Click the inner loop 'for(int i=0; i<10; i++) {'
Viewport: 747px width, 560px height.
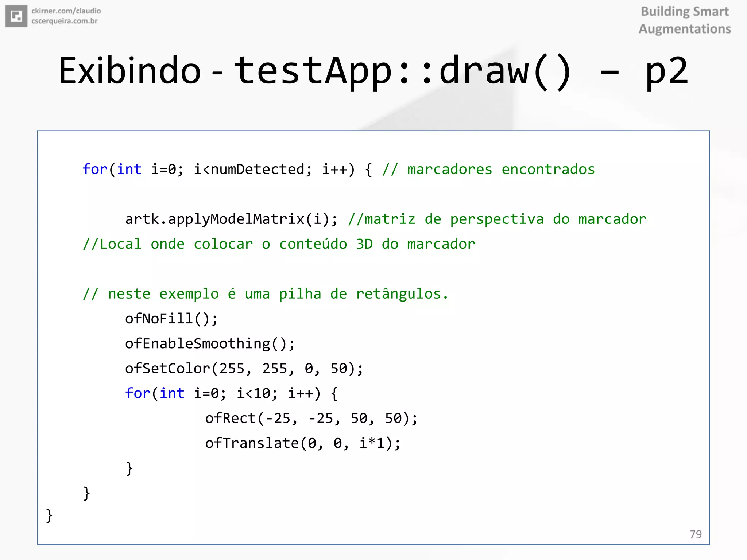pos(232,394)
